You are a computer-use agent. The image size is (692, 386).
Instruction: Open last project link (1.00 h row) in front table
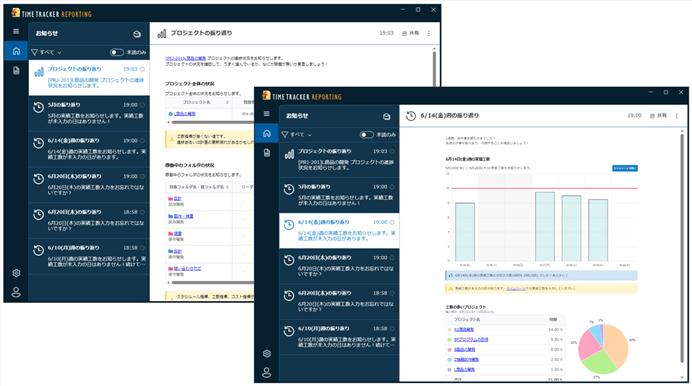[464, 370]
